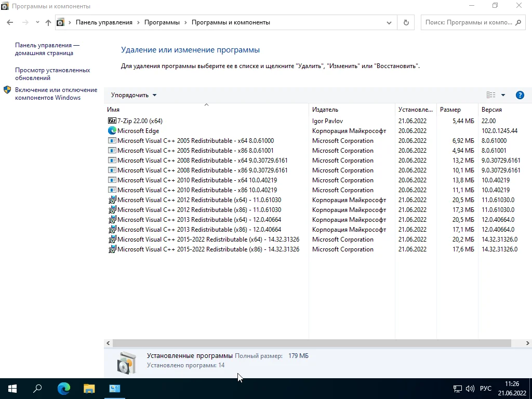
Task: Expand the address bar history chevron
Action: coord(389,23)
